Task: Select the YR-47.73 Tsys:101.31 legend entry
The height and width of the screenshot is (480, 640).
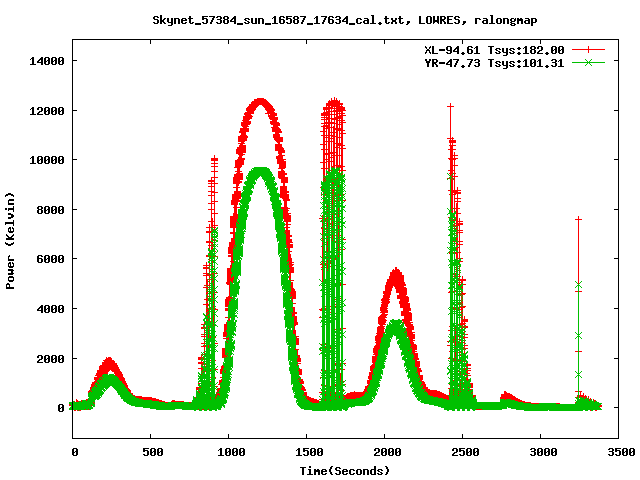Action: pyautogui.click(x=494, y=63)
